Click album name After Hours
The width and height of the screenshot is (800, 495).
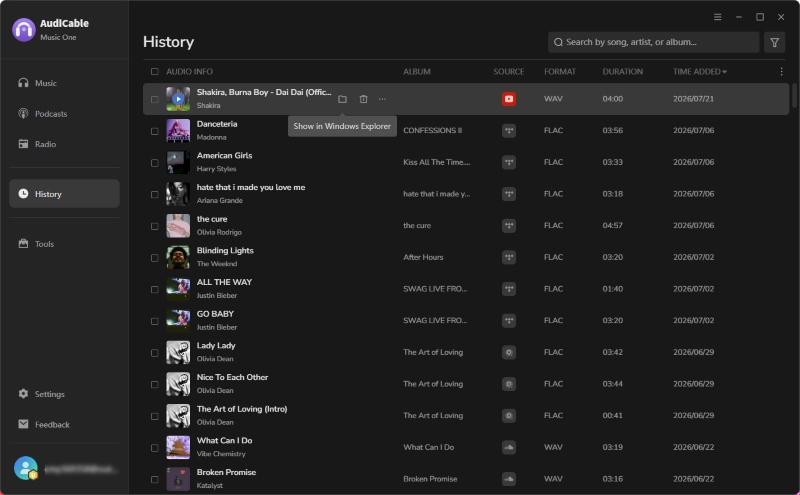coord(423,257)
